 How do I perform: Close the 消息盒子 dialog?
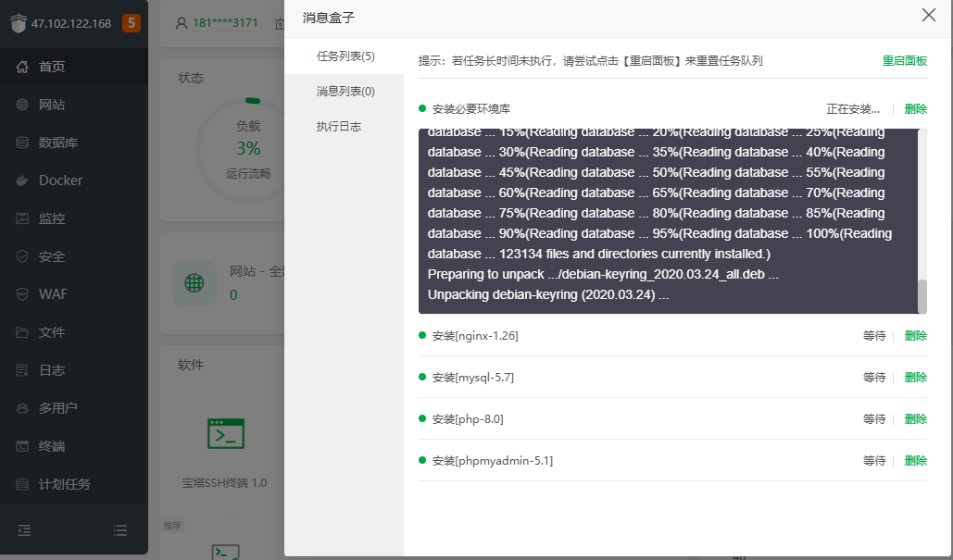point(928,15)
